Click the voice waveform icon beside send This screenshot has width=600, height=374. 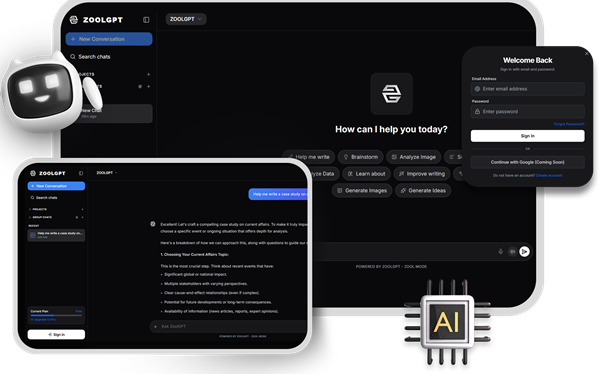[x=512, y=252]
